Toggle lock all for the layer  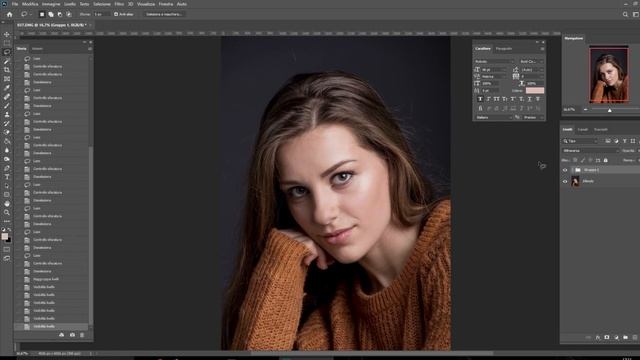pos(606,160)
